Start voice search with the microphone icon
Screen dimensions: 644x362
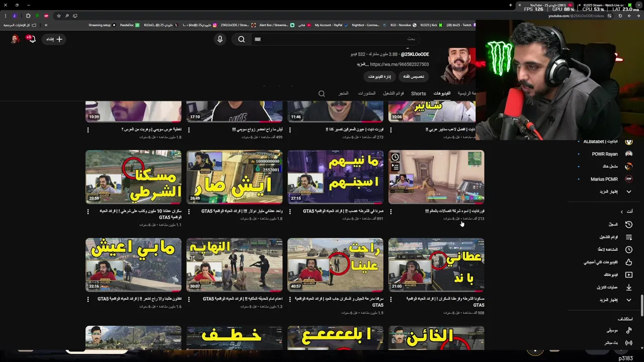pyautogui.click(x=220, y=39)
